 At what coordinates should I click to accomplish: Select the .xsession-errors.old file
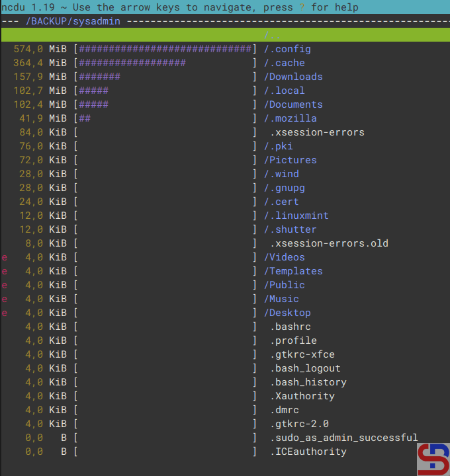[329, 243]
